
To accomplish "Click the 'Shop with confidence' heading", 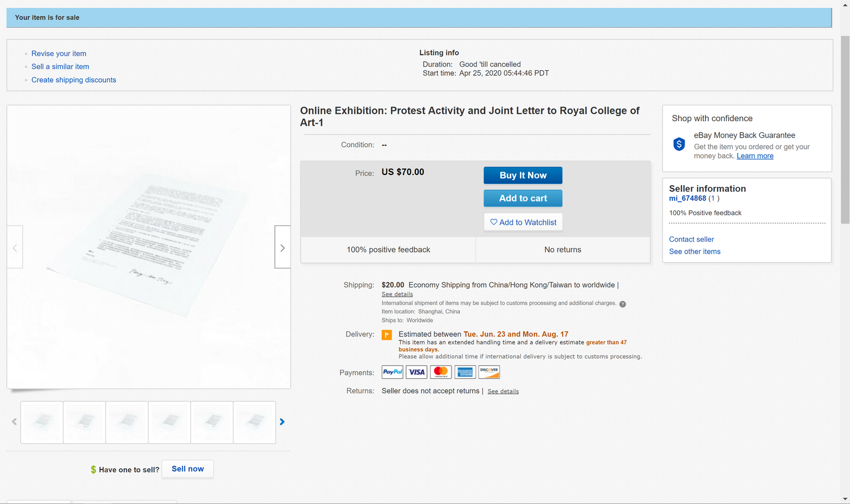I will click(x=712, y=118).
